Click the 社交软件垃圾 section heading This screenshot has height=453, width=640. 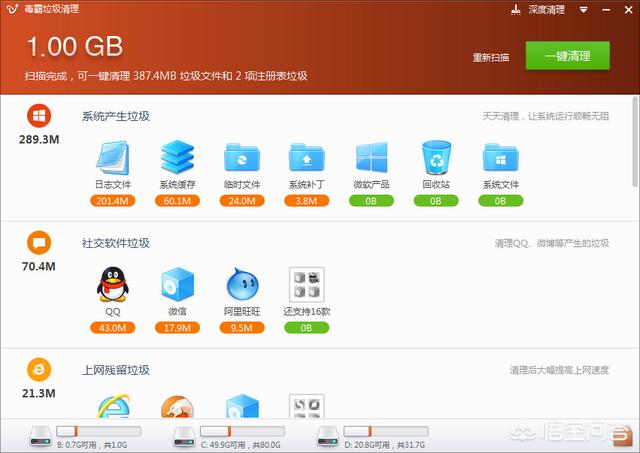coord(116,243)
